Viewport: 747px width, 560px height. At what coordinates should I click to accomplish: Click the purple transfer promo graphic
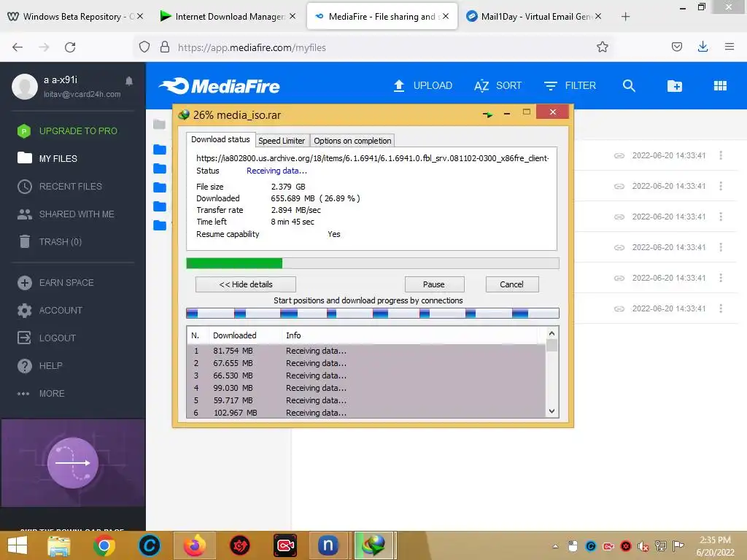click(x=73, y=463)
